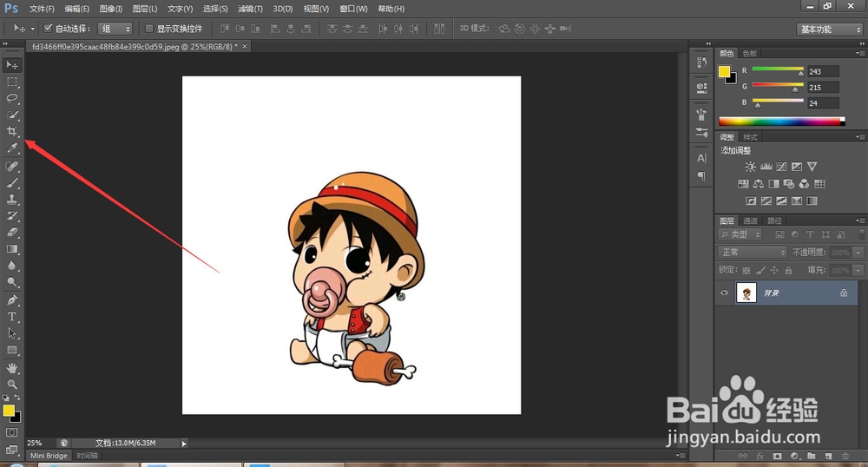Viewport: 868px width, 467px height.
Task: Add layer mask icon
Action: click(777, 456)
